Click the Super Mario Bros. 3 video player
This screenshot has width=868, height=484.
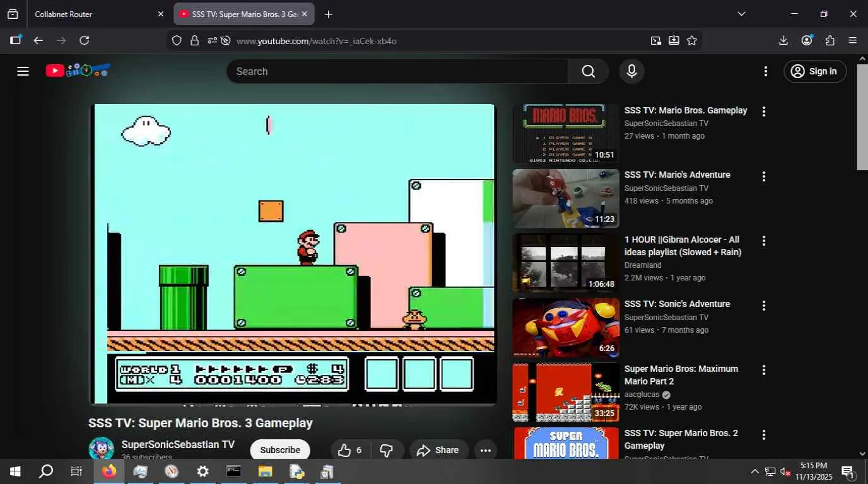click(x=294, y=253)
